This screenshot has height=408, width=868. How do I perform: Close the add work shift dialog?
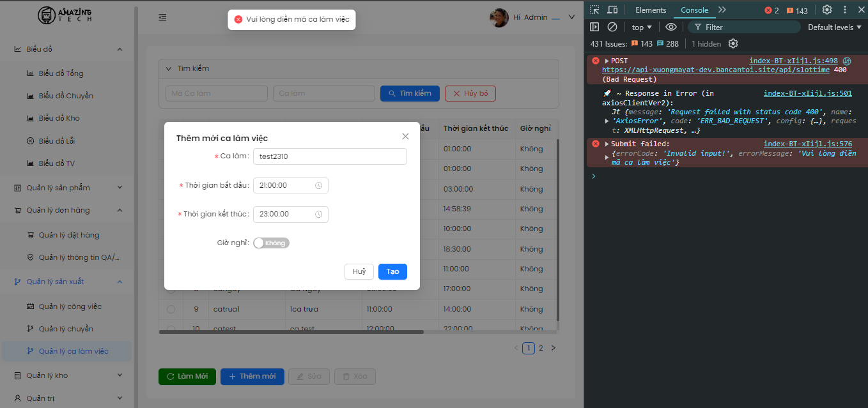coord(405,136)
